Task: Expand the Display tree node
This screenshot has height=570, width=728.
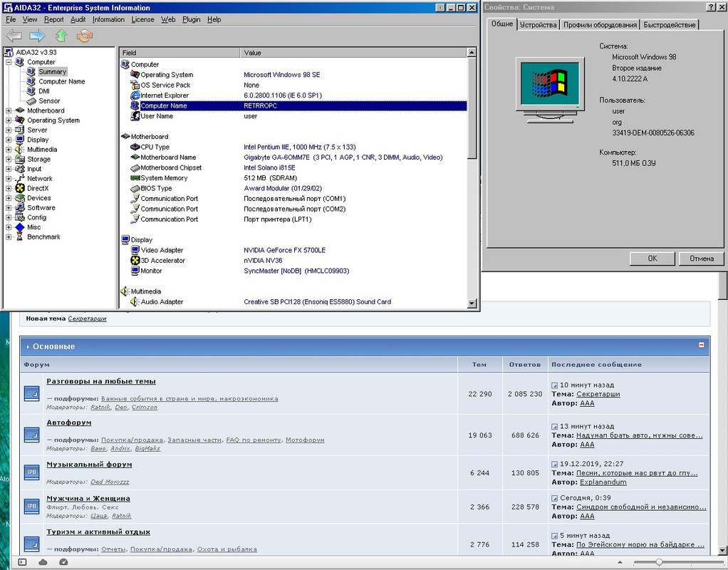Action: (x=9, y=140)
